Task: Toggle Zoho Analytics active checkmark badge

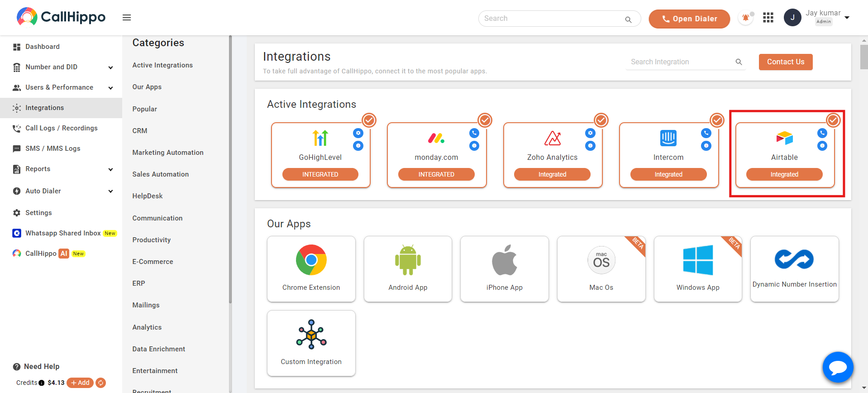Action: click(601, 120)
